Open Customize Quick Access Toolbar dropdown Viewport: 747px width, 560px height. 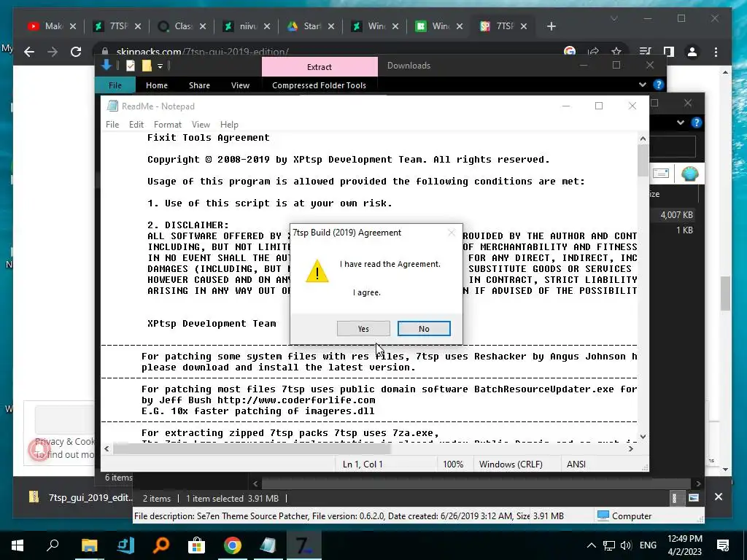[160, 66]
